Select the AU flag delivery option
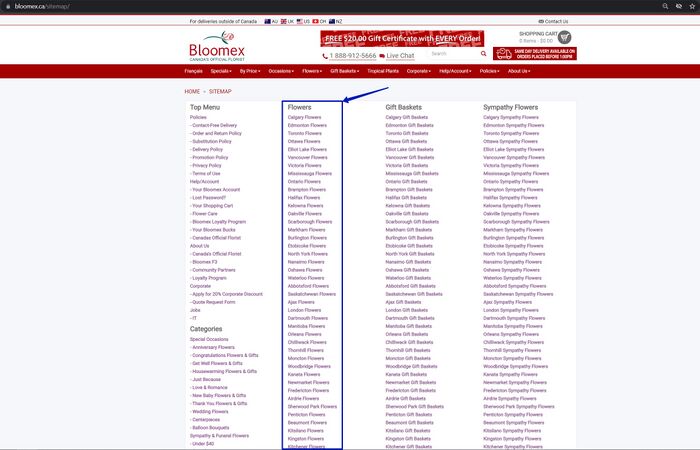 (271, 21)
